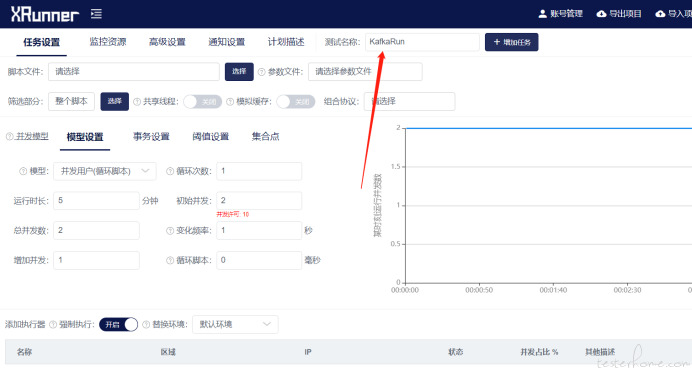692x378 pixels.
Task: Click export project cloud icon
Action: click(x=601, y=14)
